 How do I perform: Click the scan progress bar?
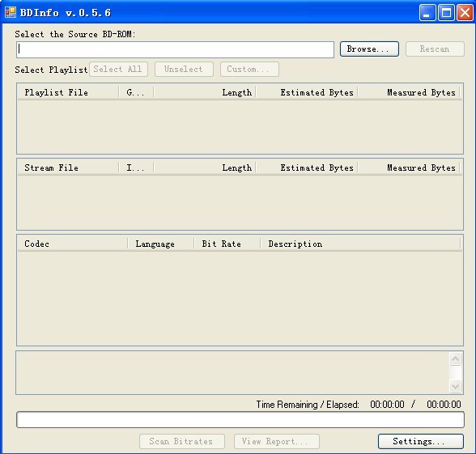[240, 420]
